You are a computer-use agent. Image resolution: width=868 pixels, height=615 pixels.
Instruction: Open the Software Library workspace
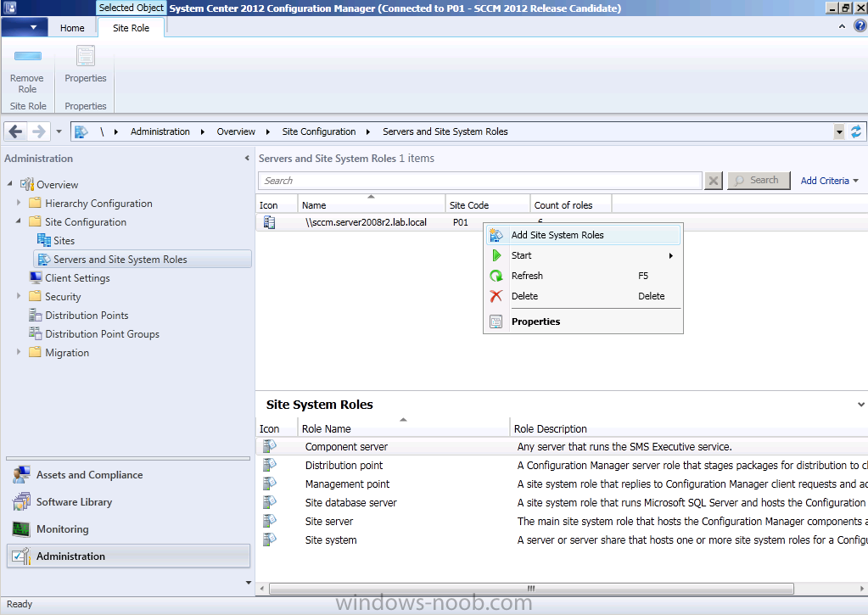point(128,502)
